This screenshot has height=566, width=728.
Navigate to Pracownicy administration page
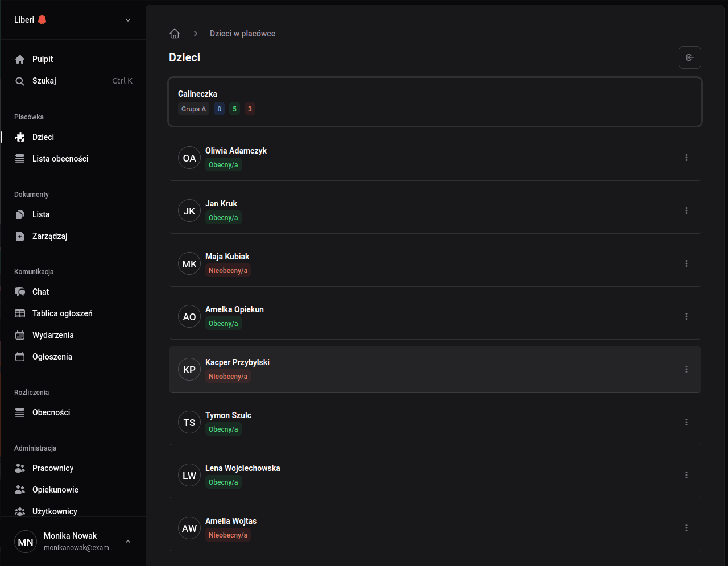point(53,468)
